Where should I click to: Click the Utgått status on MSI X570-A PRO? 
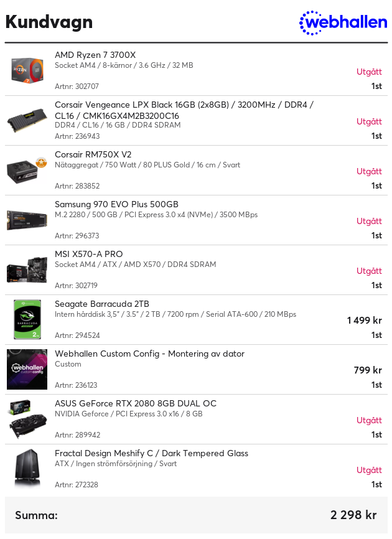369,271
